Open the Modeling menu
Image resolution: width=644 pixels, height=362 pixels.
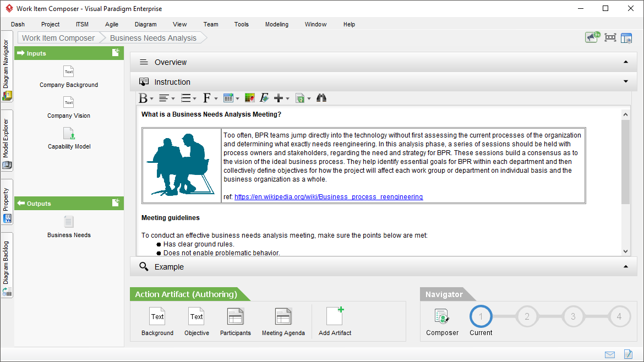[276, 24]
